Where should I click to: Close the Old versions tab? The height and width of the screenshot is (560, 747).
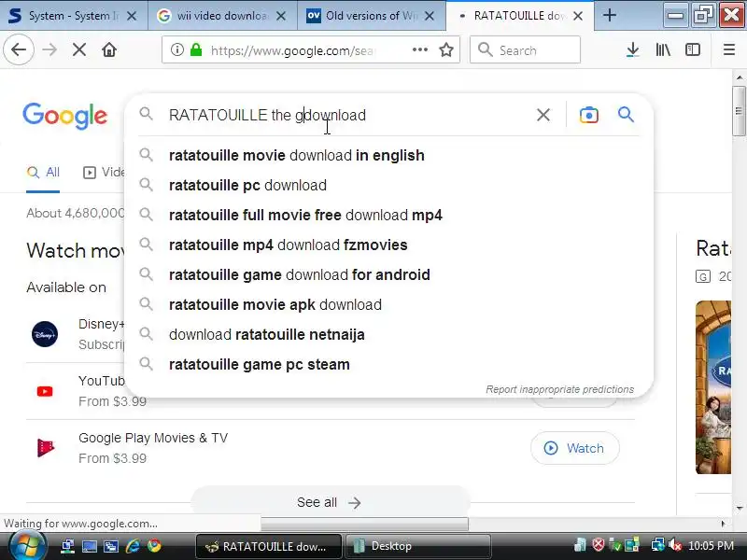(430, 16)
